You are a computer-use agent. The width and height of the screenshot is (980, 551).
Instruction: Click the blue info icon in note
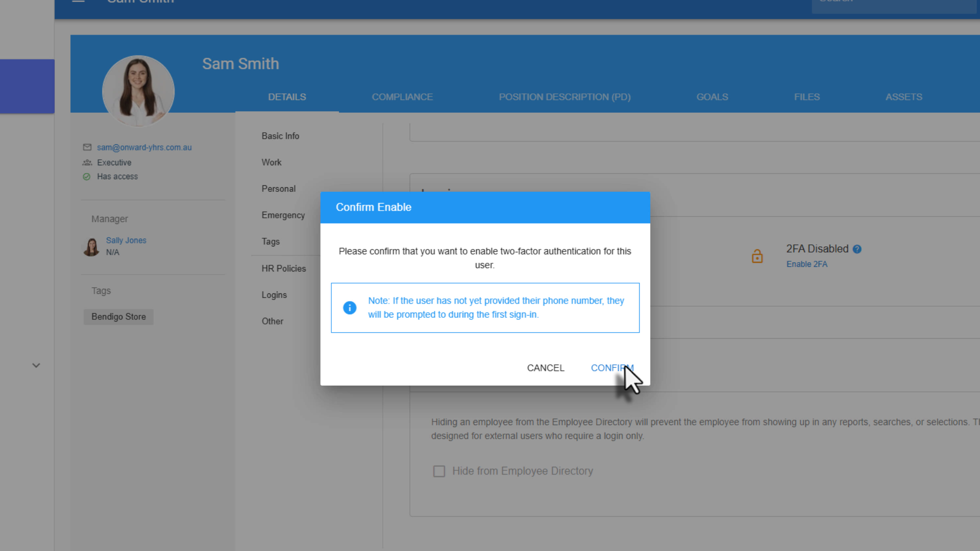tap(350, 308)
